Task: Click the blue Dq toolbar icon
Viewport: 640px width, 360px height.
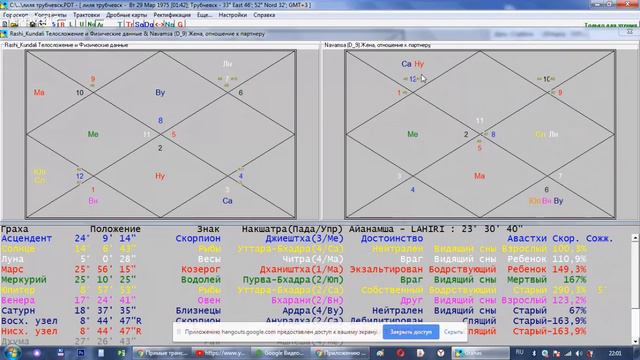Action: pos(149,24)
